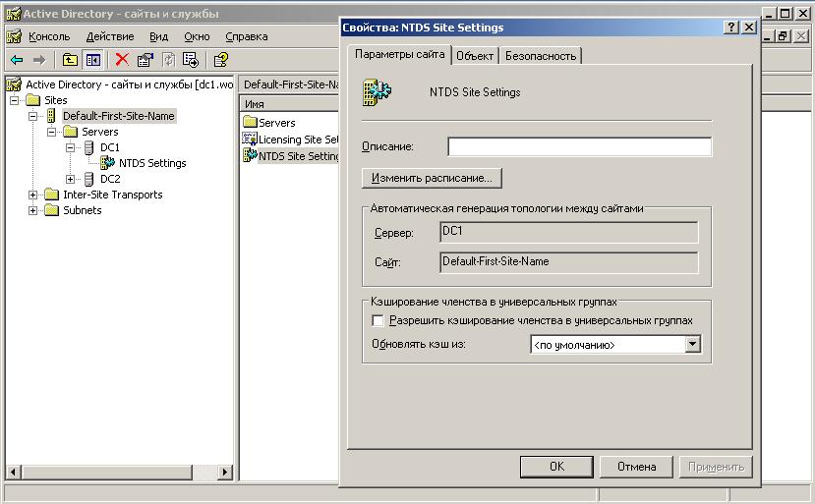Expand the Inter-Site Transports node
The width and height of the screenshot is (815, 504).
[x=32, y=195]
